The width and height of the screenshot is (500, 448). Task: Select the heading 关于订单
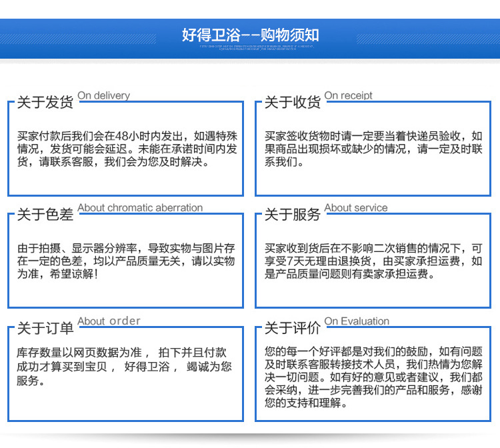45,328
